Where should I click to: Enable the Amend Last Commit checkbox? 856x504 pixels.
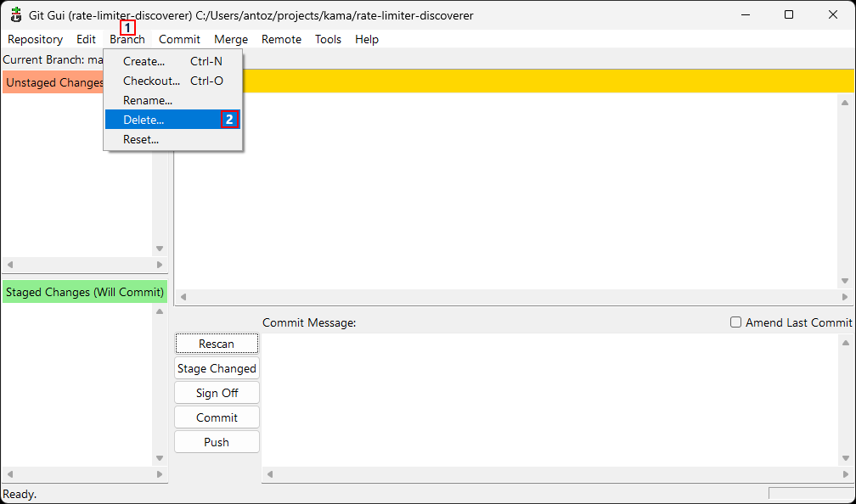pyautogui.click(x=736, y=322)
